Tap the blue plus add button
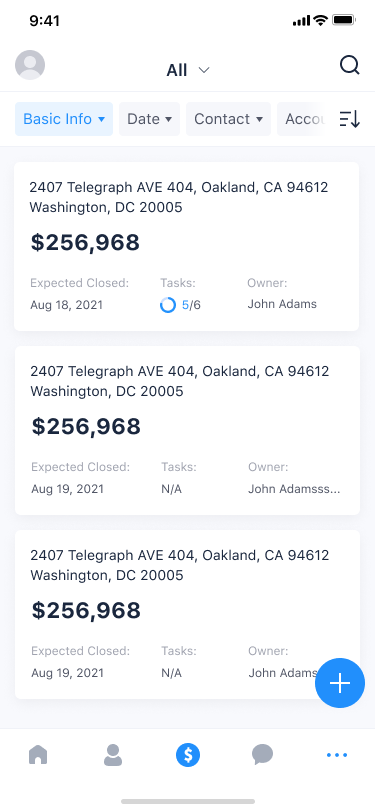Viewport: 375px width, 812px height. [x=340, y=683]
